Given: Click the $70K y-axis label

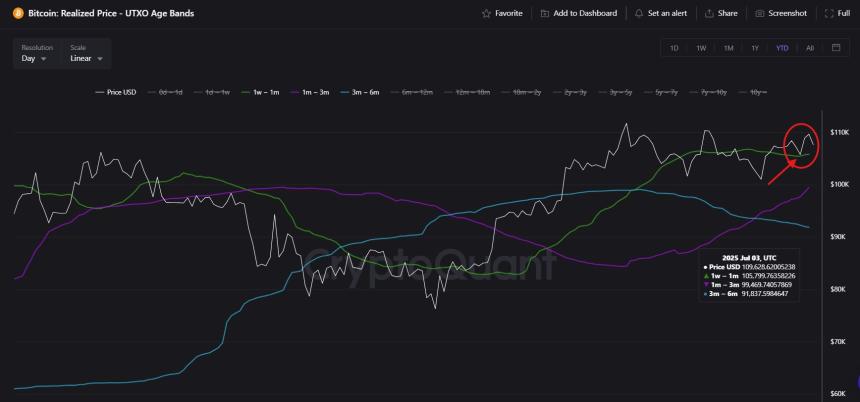Looking at the screenshot, I should (840, 342).
